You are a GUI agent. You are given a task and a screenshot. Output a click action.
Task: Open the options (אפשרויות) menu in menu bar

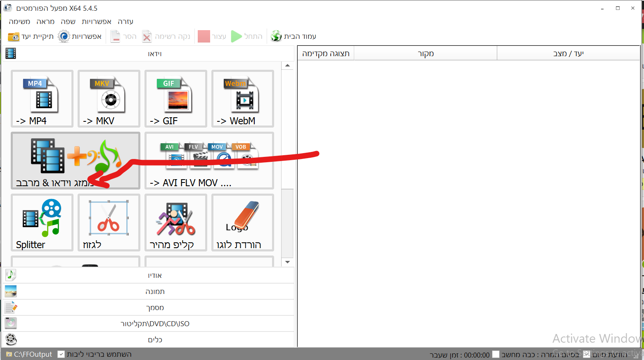(97, 21)
